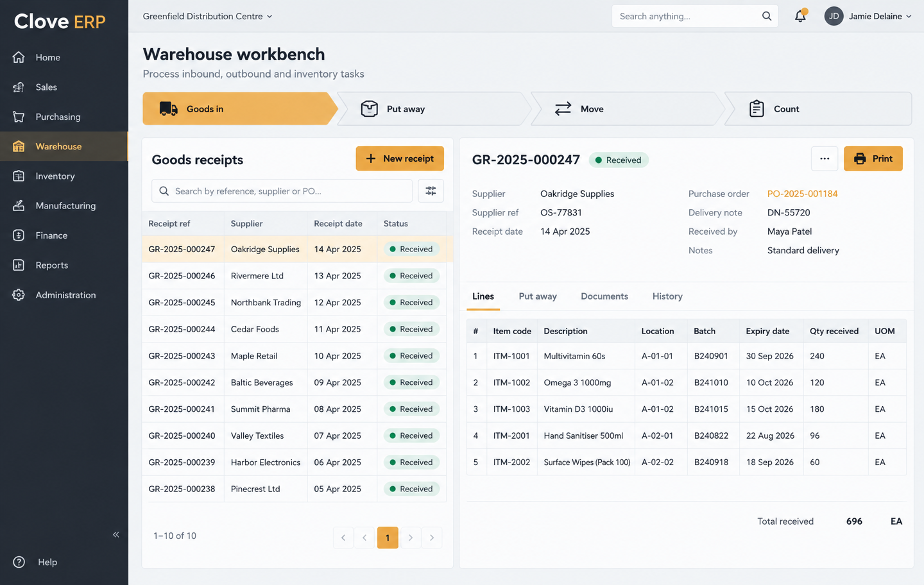Switch to the Count workflow step

(818, 109)
